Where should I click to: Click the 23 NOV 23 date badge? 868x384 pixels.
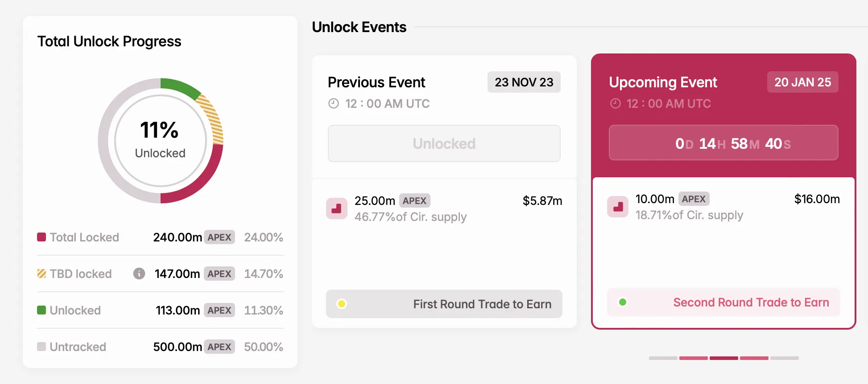[x=524, y=82]
